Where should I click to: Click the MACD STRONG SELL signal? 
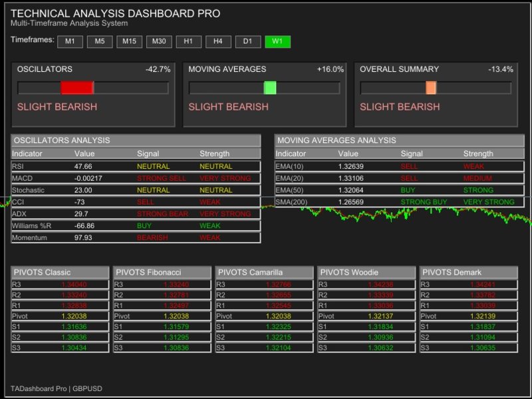pos(162,178)
